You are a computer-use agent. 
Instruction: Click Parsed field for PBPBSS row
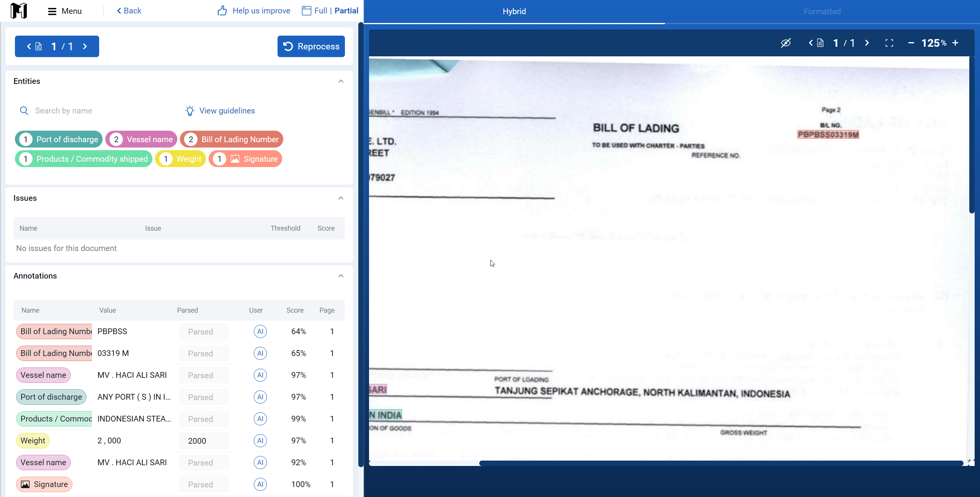click(x=204, y=331)
